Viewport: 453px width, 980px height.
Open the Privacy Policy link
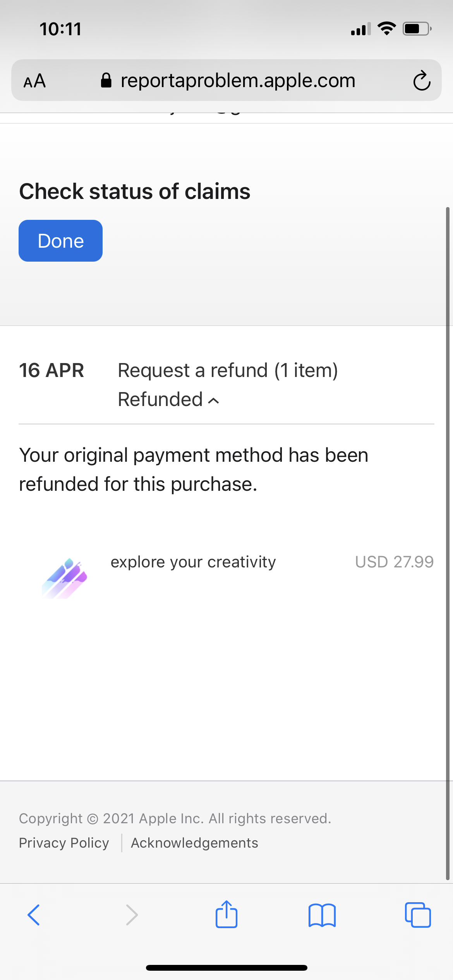[x=64, y=843]
